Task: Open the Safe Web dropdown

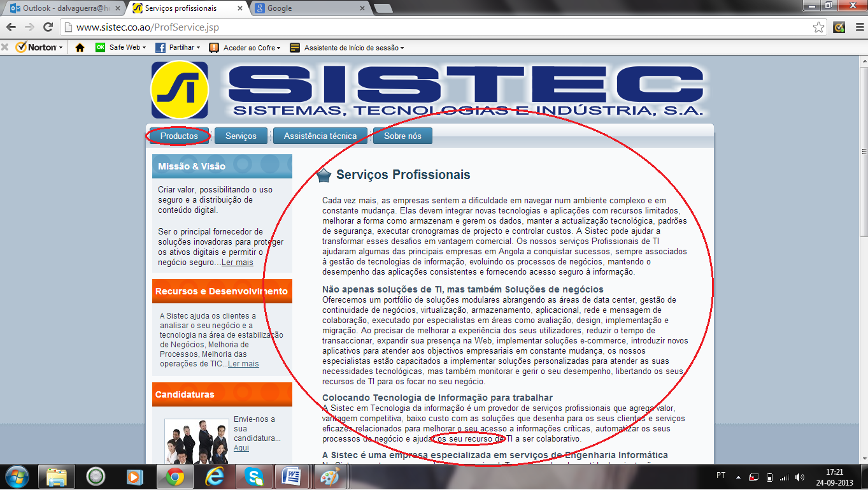Action: 120,47
